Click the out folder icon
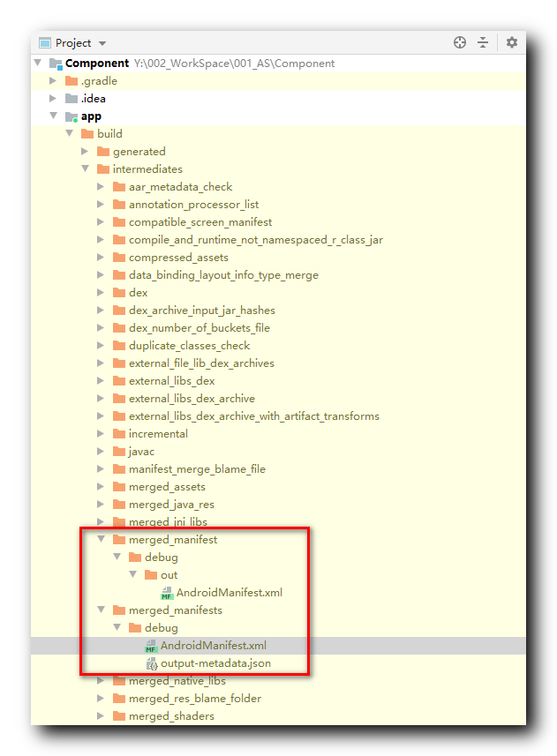This screenshot has height=756, width=557. coord(151,574)
